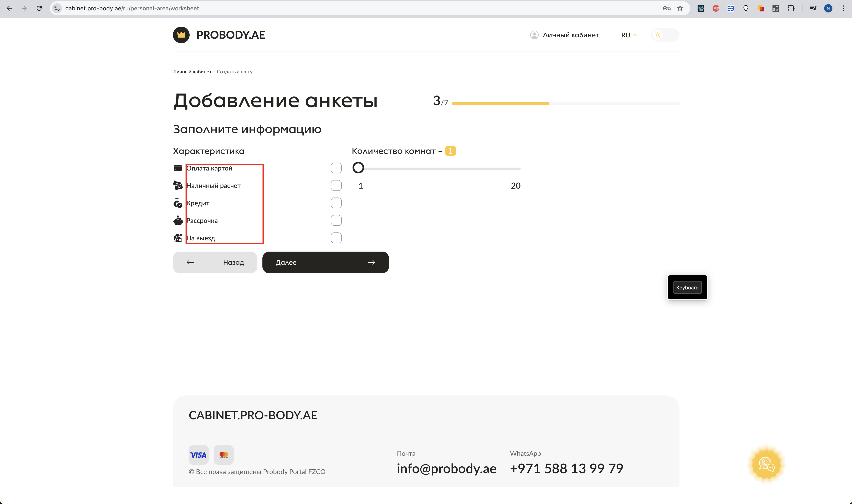Reload the page with the refresh icon

39,9
